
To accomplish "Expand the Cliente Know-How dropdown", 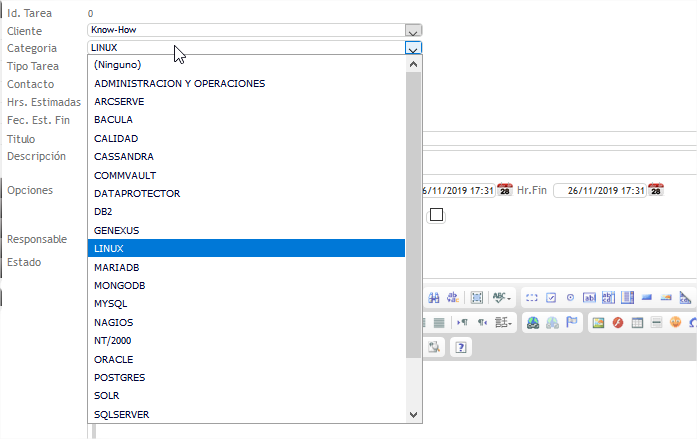I will (413, 31).
